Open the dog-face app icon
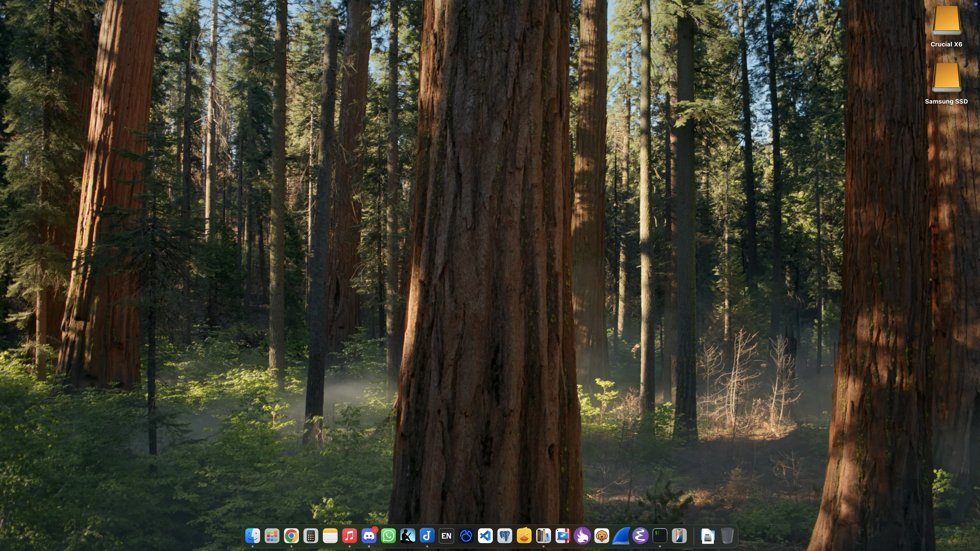The height and width of the screenshot is (551, 980). [602, 536]
